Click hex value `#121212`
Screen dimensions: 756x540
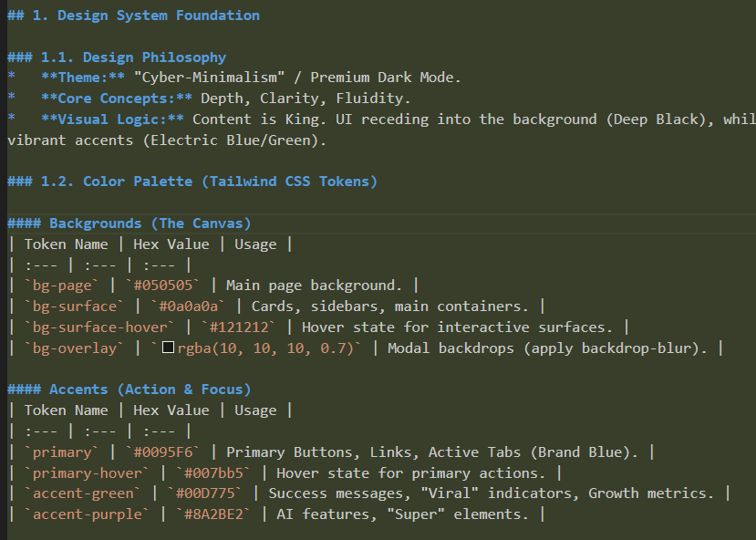click(239, 327)
